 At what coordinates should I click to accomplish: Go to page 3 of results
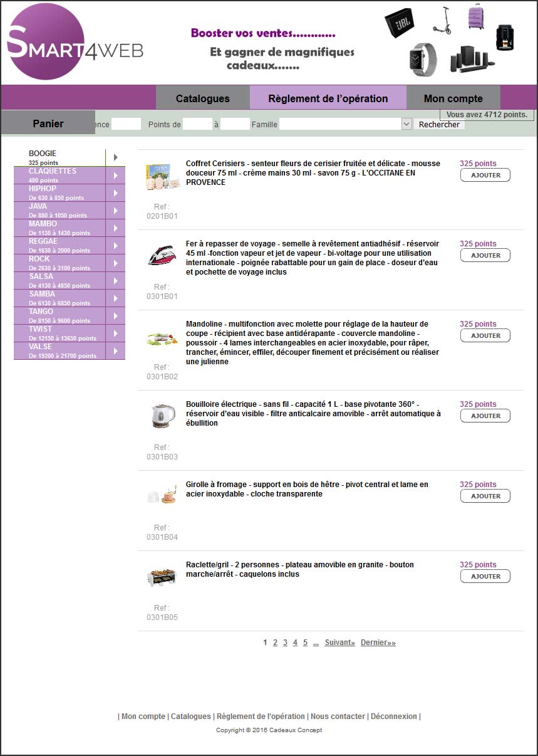(285, 643)
